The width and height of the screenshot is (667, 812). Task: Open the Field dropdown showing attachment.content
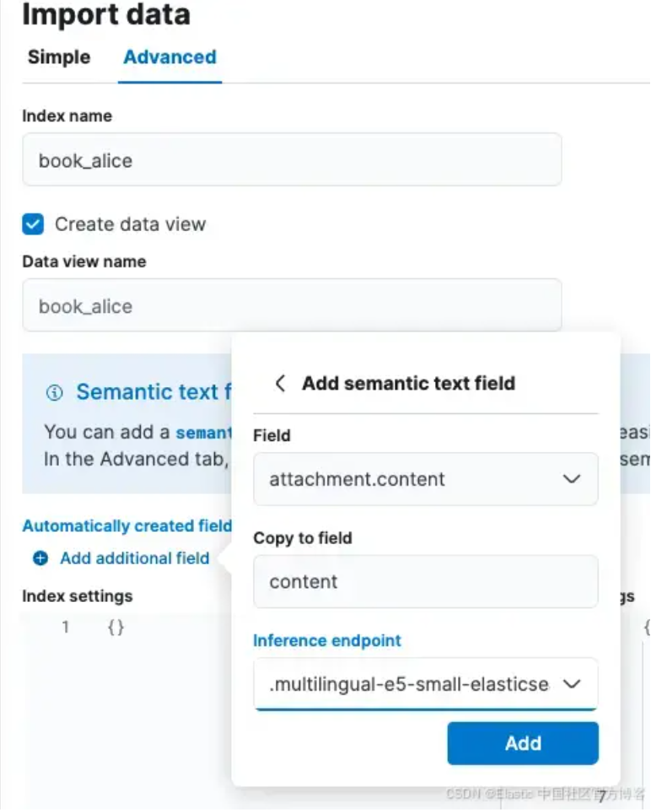tap(425, 479)
